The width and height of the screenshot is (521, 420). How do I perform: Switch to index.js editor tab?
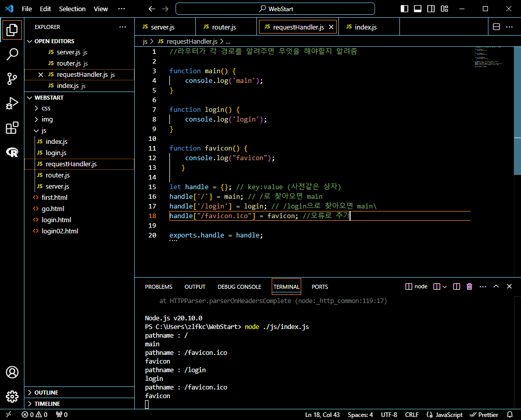(369, 27)
